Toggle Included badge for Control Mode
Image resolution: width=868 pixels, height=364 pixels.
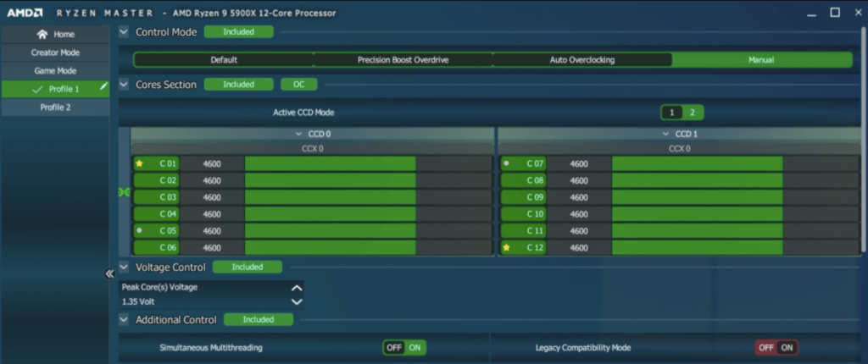point(238,31)
